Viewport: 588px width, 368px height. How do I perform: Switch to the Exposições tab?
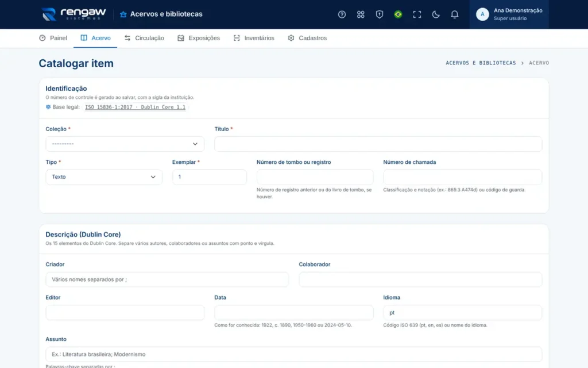(198, 38)
